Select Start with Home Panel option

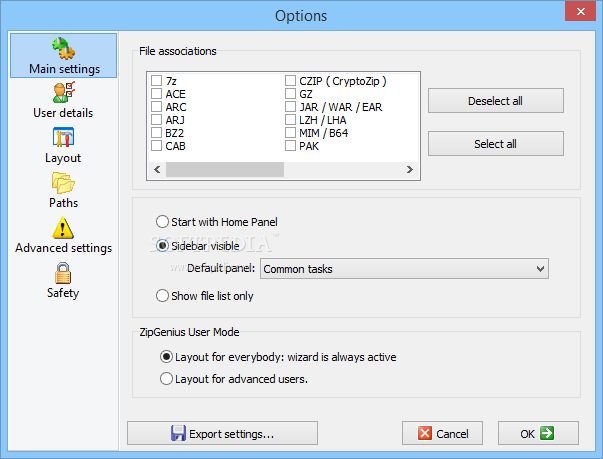pos(162,222)
